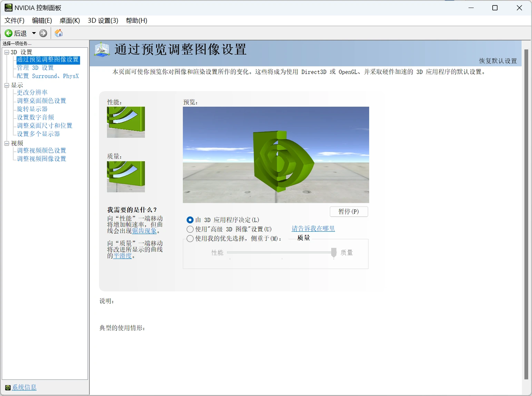Open the Home page icon in toolbar
This screenshot has height=396, width=532.
(59, 33)
